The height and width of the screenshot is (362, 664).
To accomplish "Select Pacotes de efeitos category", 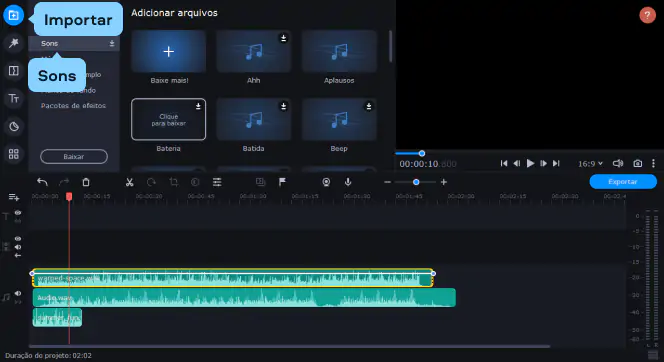I will click(x=73, y=105).
